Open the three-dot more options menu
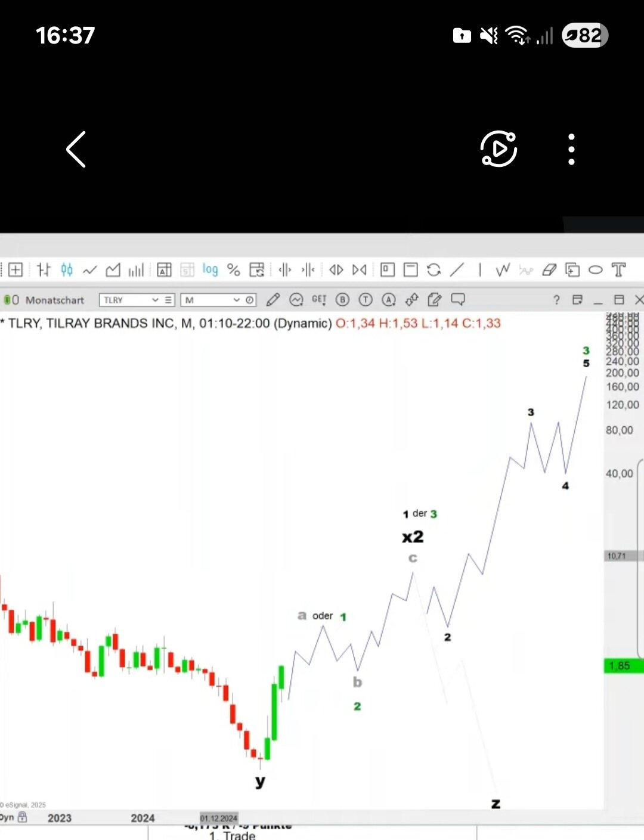This screenshot has width=644, height=840. pyautogui.click(x=571, y=149)
